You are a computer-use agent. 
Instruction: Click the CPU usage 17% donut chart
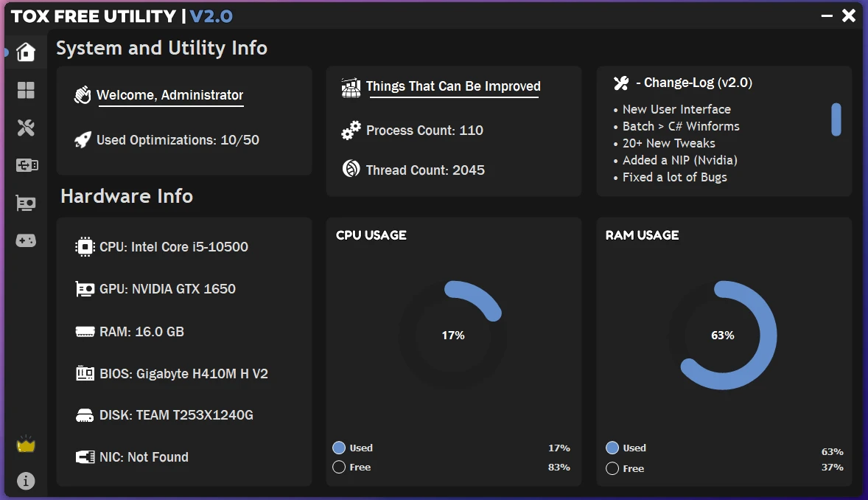tap(453, 335)
